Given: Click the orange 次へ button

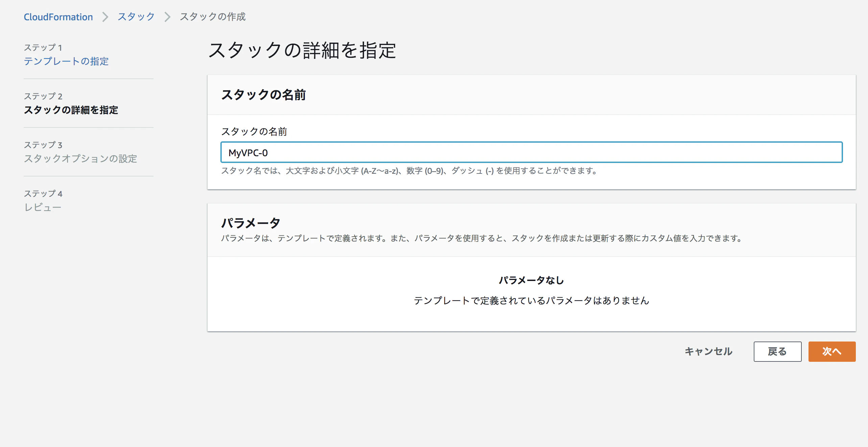Looking at the screenshot, I should 832,352.
